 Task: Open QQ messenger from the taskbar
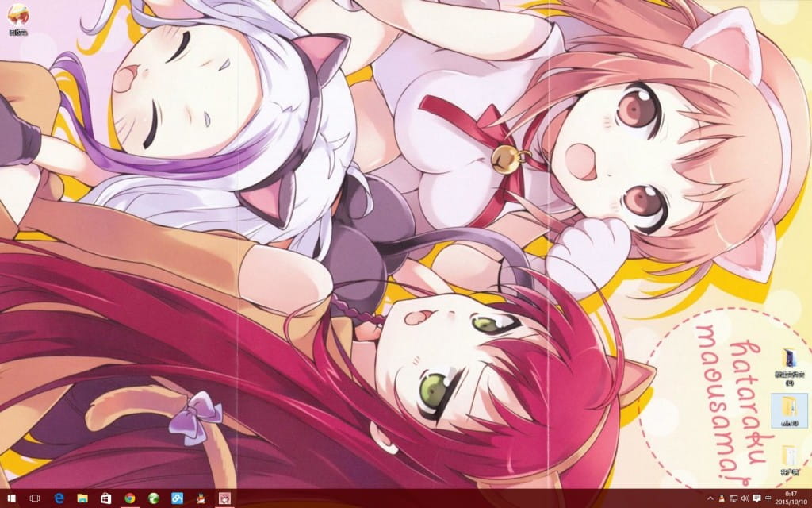tap(201, 500)
